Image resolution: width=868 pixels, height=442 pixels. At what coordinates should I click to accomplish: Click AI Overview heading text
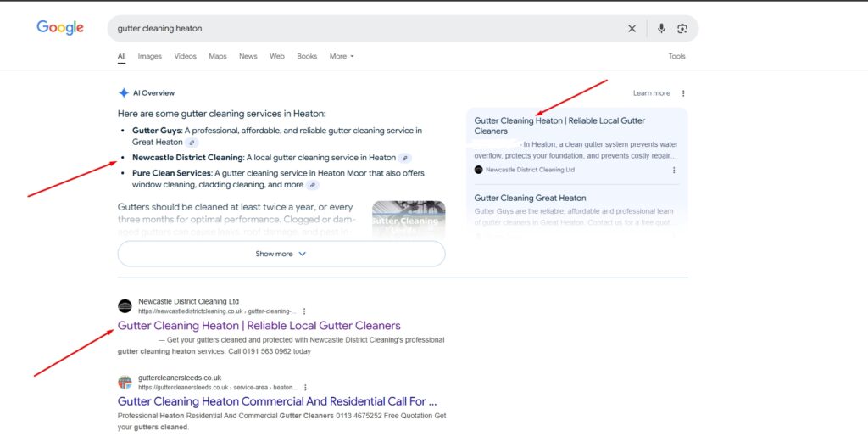[x=154, y=93]
